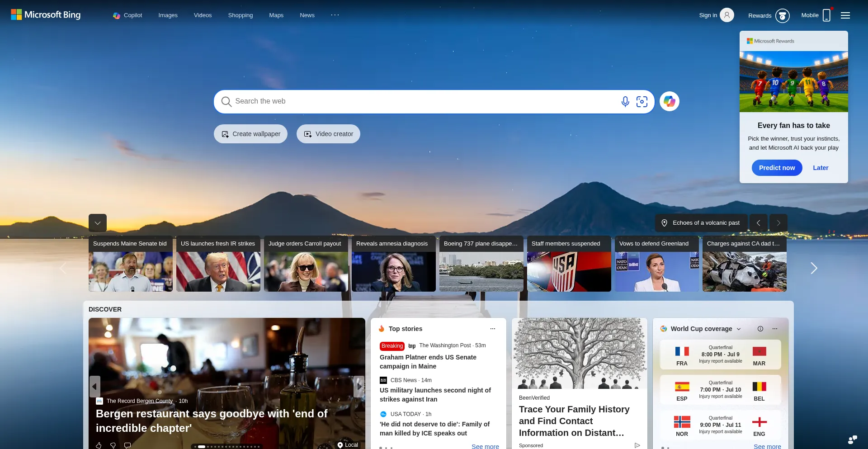This screenshot has height=449, width=868.
Task: Collapse the news carousel with the chevron-down button
Action: pos(98,223)
